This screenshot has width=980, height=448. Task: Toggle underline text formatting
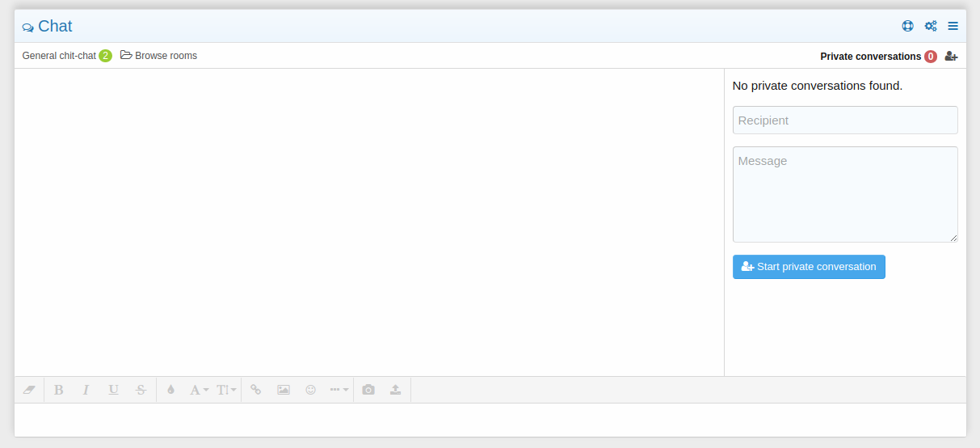[113, 390]
